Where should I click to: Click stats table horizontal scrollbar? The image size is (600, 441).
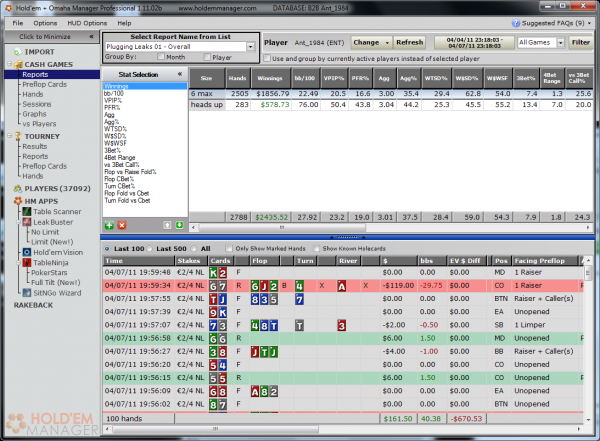(282, 227)
